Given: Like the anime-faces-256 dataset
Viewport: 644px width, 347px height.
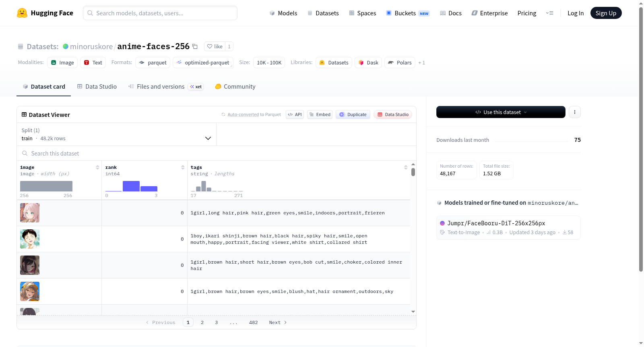Looking at the screenshot, I should coord(215,46).
